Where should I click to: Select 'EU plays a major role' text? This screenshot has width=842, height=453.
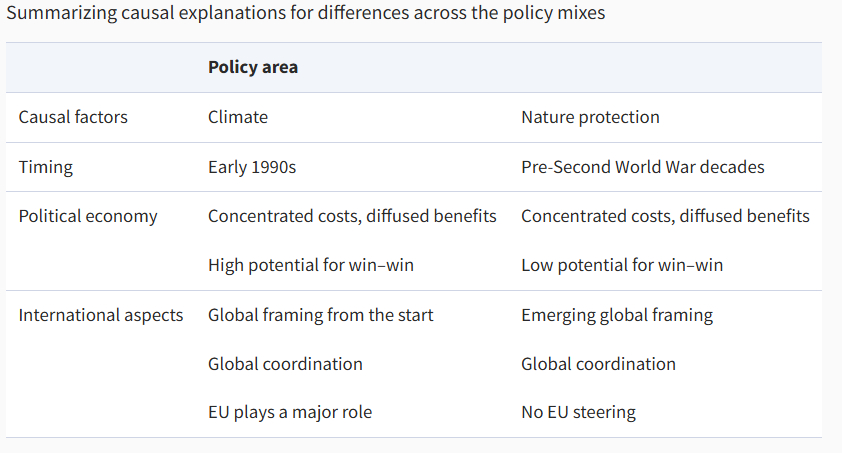pyautogui.click(x=290, y=412)
